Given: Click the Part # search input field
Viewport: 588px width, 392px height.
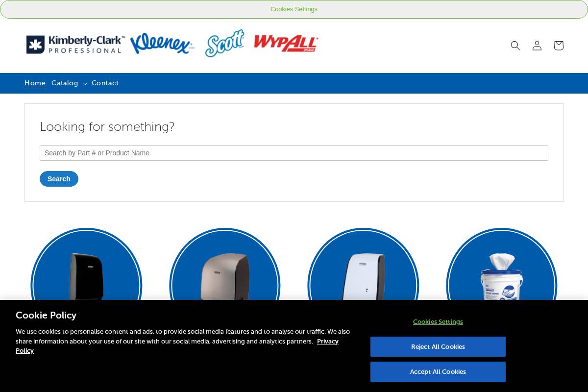Looking at the screenshot, I should (x=294, y=153).
